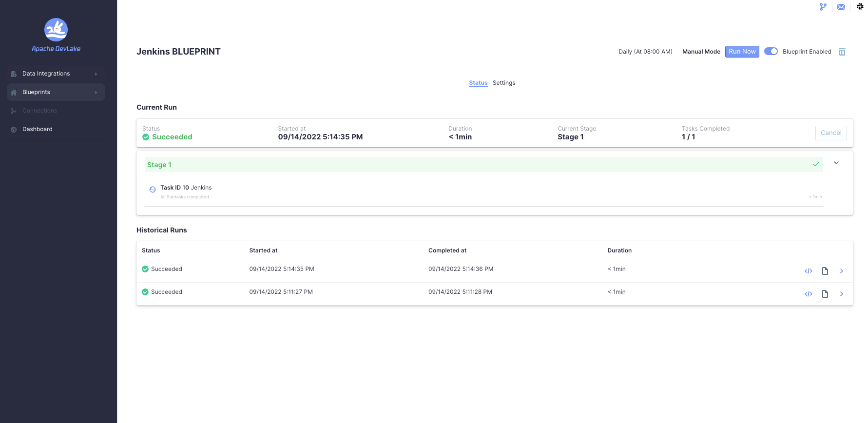Click the Blueprints sidebar icon
Viewport: 868px width, 423px height.
tap(14, 93)
